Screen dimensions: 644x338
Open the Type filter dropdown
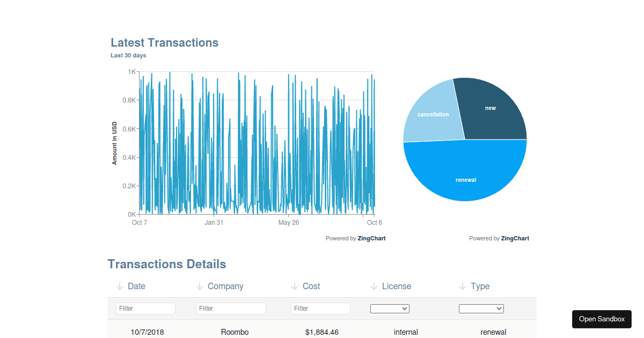481,308
